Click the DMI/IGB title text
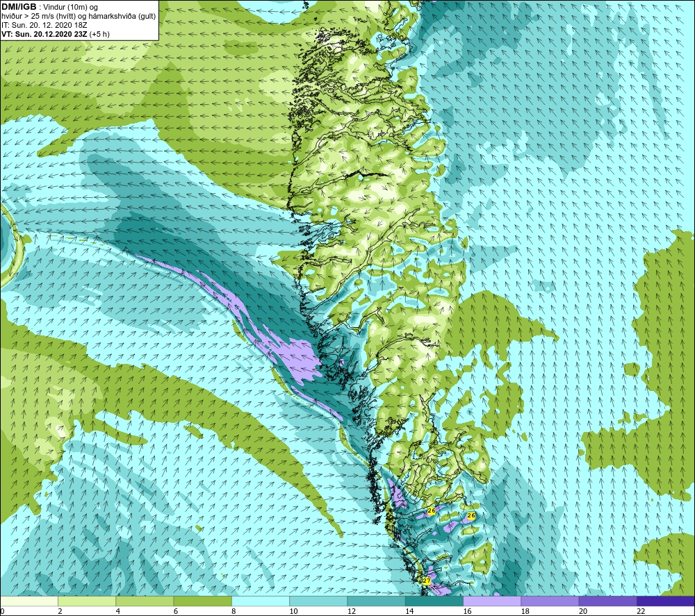Screen dimensions: 695x616 [x=19, y=7]
